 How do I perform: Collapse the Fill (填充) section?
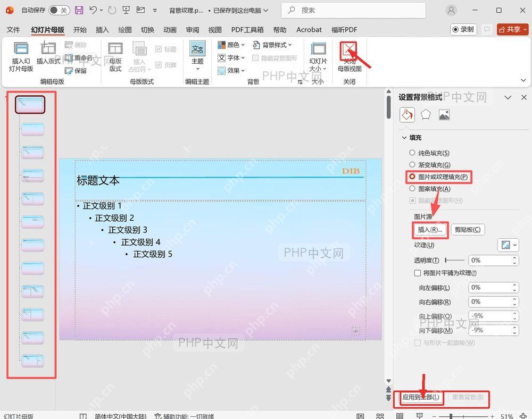[404, 138]
